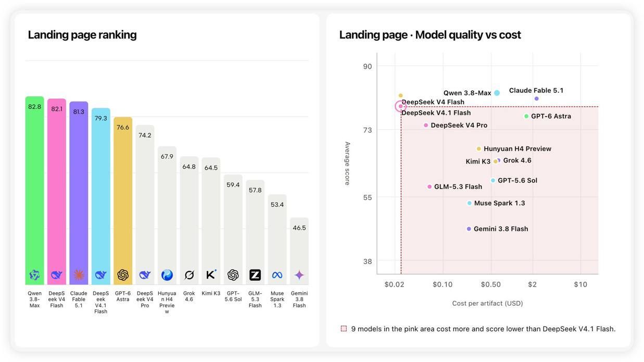644x362 pixels.
Task: Click the 'Landing page · Model quality vs cost' title
Action: 430,35
